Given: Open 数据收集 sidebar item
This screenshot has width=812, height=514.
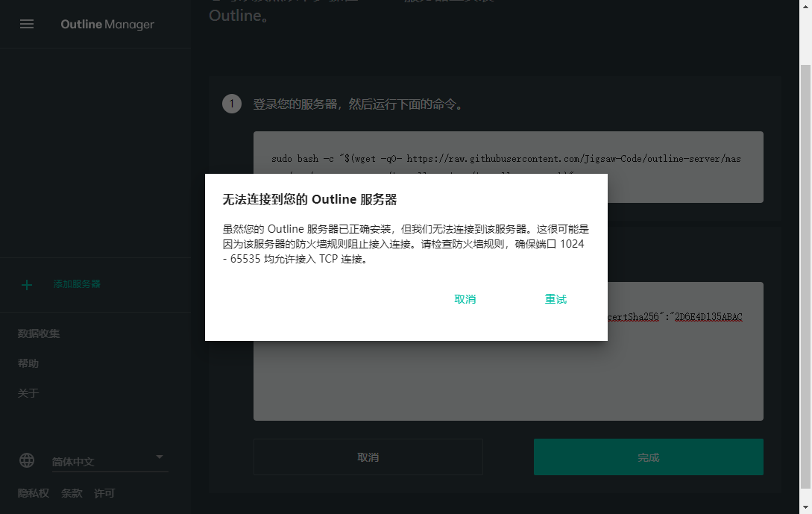Looking at the screenshot, I should coord(39,333).
